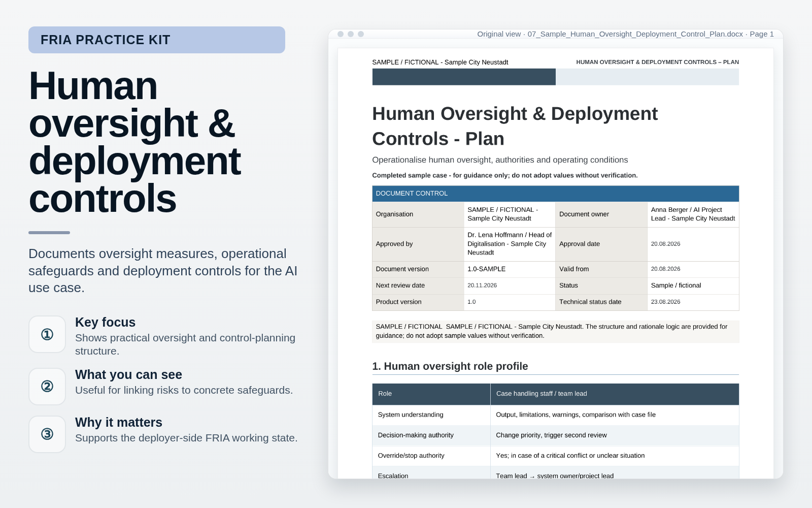Click the 'Override/stop authority' row label

click(x=431, y=456)
